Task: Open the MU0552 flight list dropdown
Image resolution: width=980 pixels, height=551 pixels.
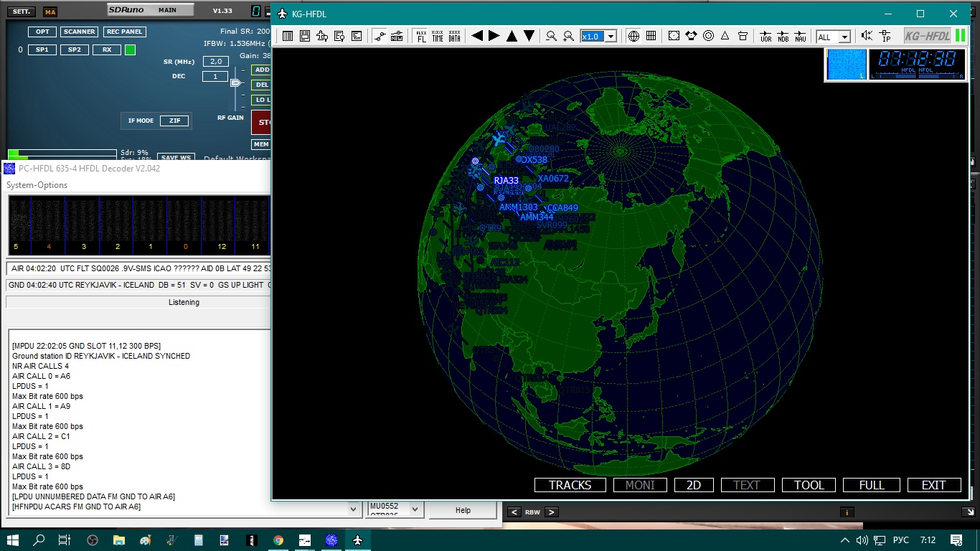Action: (415, 509)
